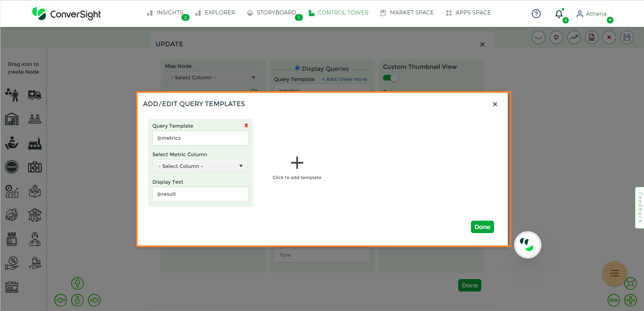Viewport: 644px width, 311px height.
Task: Open the help question mark icon
Action: click(x=536, y=14)
